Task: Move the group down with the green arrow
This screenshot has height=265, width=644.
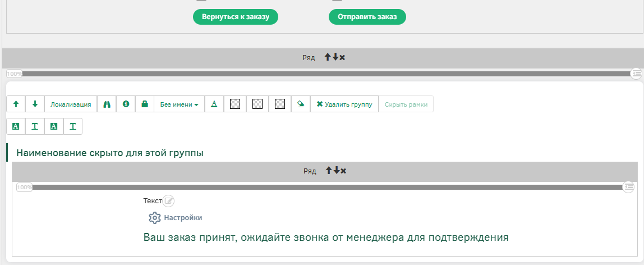Action: click(35, 104)
